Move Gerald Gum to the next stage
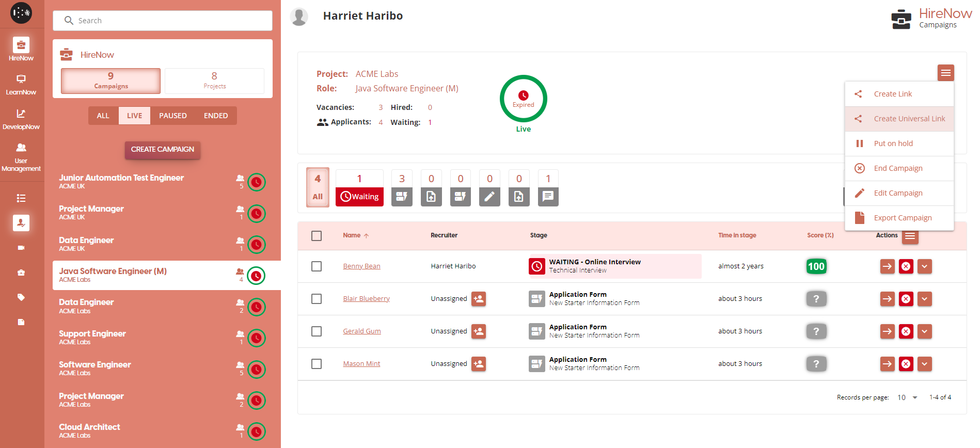Screen dimensions: 980x448 [x=887, y=331]
